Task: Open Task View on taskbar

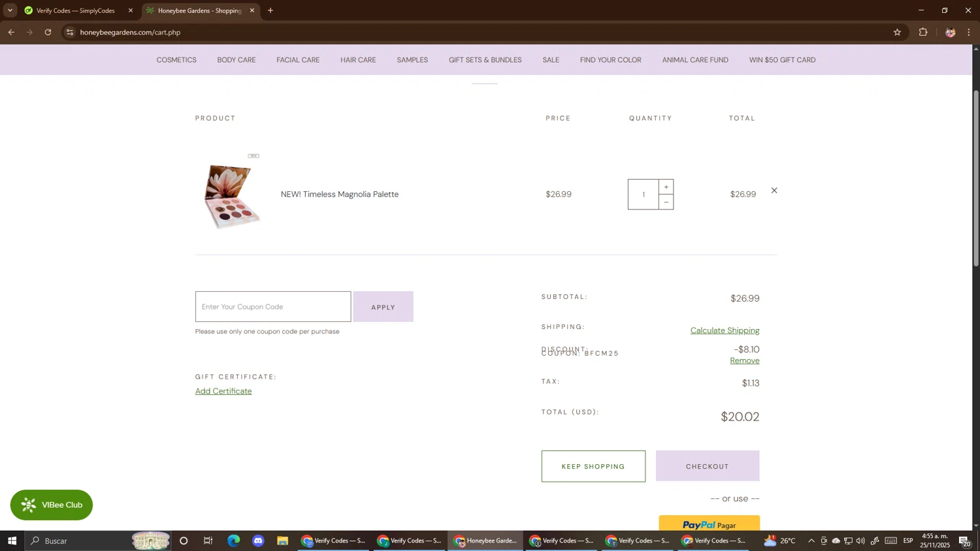Action: coord(208,541)
